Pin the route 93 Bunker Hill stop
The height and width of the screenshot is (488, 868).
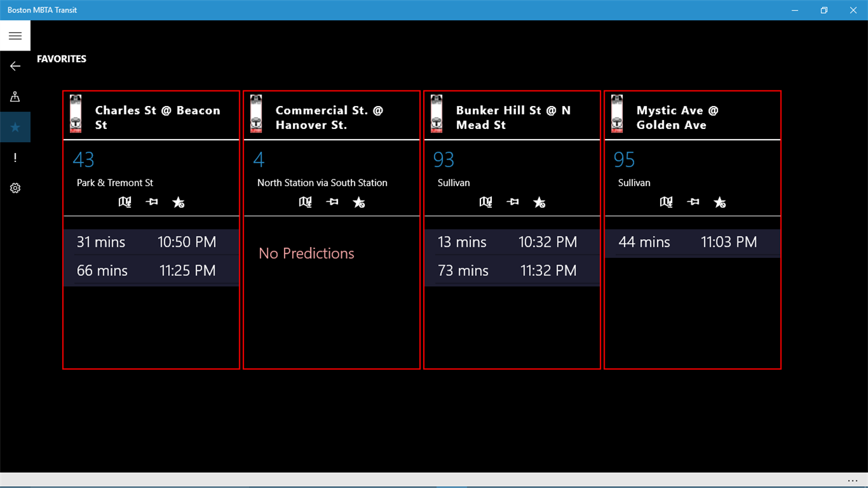point(512,202)
